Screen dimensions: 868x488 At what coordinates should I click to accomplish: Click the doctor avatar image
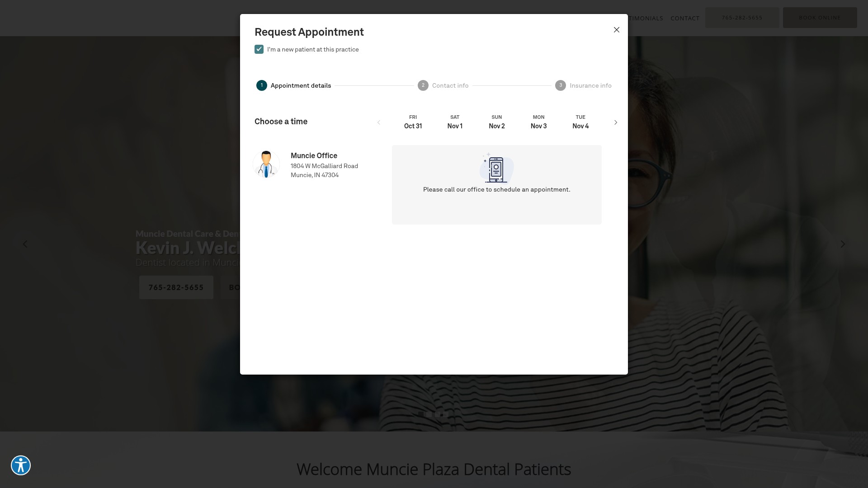[x=266, y=164]
